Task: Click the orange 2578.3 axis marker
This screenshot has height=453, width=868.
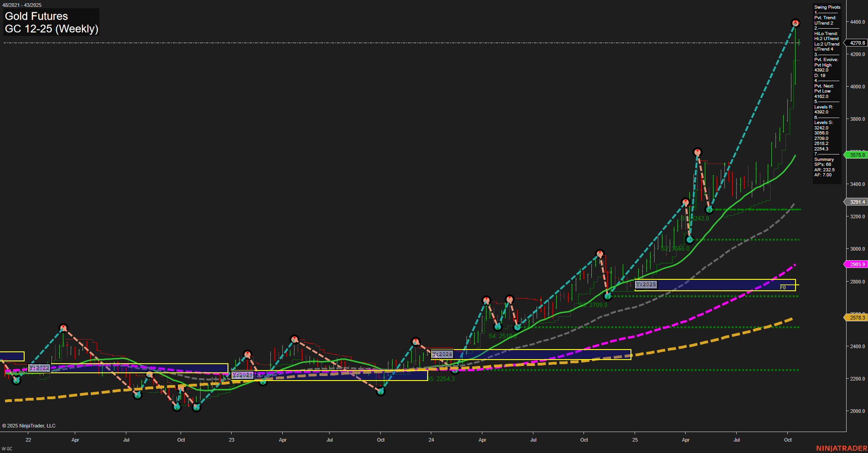Action: tap(857, 317)
